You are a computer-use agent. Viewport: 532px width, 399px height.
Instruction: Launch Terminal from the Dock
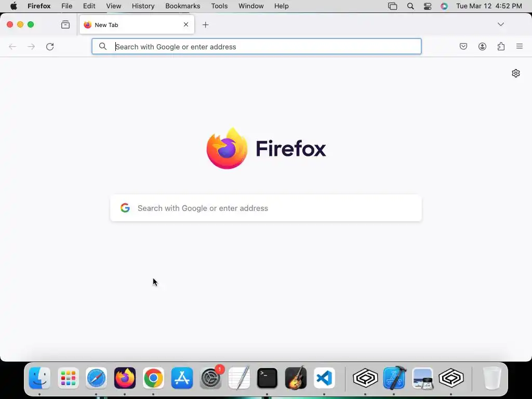point(268,378)
